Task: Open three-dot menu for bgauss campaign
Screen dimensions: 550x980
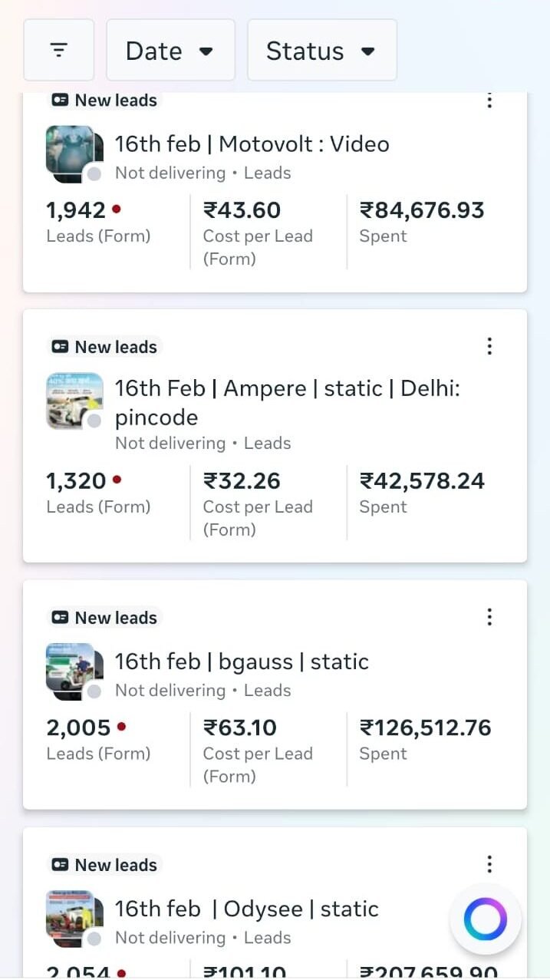Action: point(489,617)
